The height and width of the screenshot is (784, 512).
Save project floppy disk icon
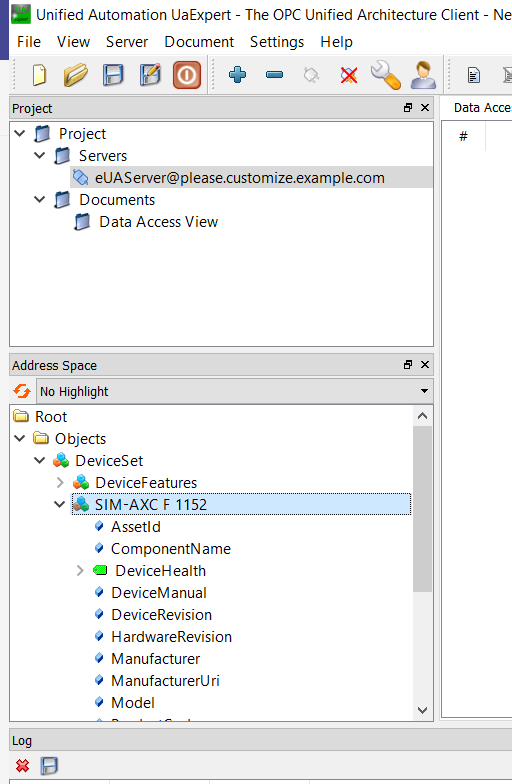click(113, 76)
